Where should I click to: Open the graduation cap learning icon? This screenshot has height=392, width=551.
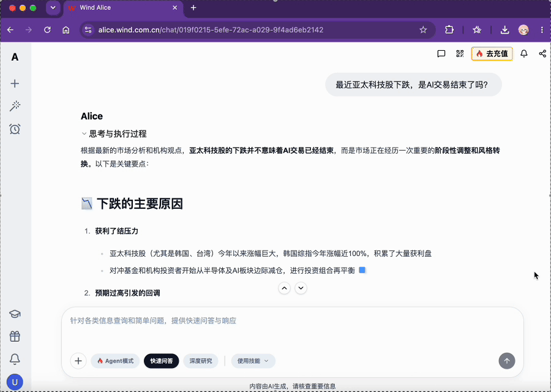click(15, 314)
